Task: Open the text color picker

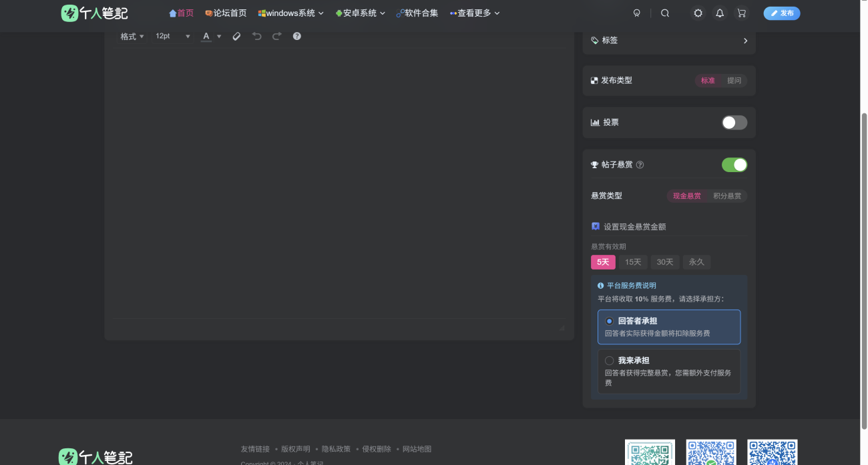Action: pos(207,36)
